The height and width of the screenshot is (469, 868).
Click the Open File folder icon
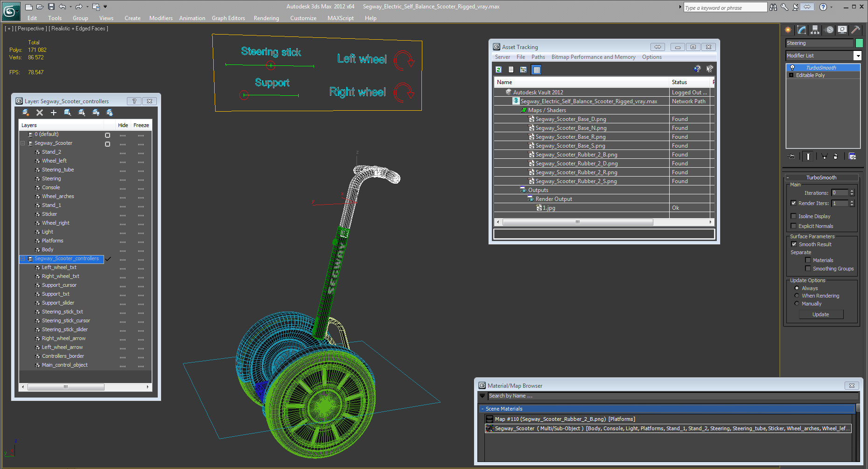click(x=40, y=7)
